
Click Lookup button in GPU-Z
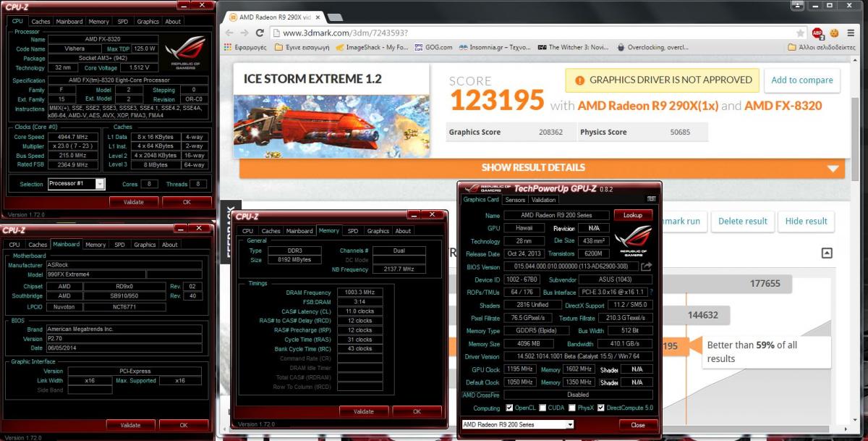coord(632,215)
